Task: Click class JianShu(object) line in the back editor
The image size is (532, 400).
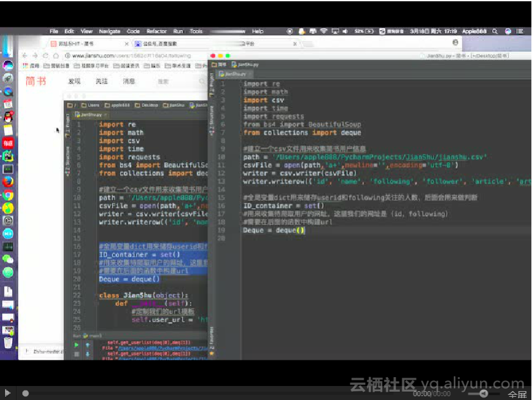Action: pos(143,295)
